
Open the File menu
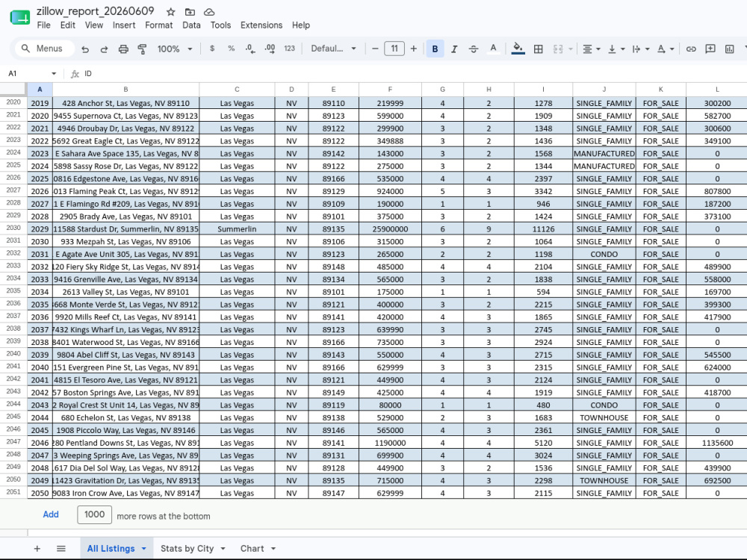43,25
